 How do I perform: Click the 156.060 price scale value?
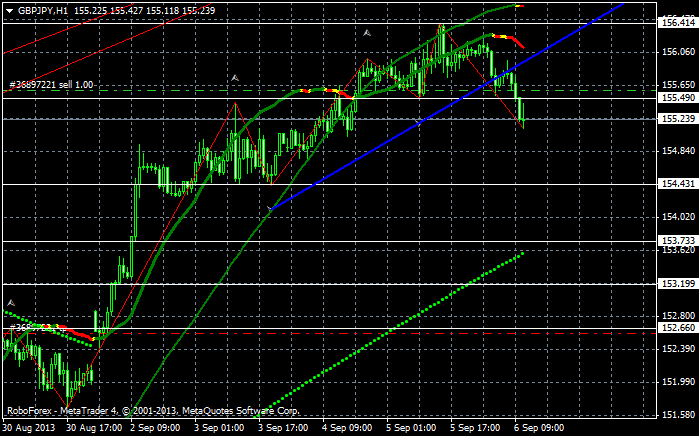pyautogui.click(x=679, y=52)
